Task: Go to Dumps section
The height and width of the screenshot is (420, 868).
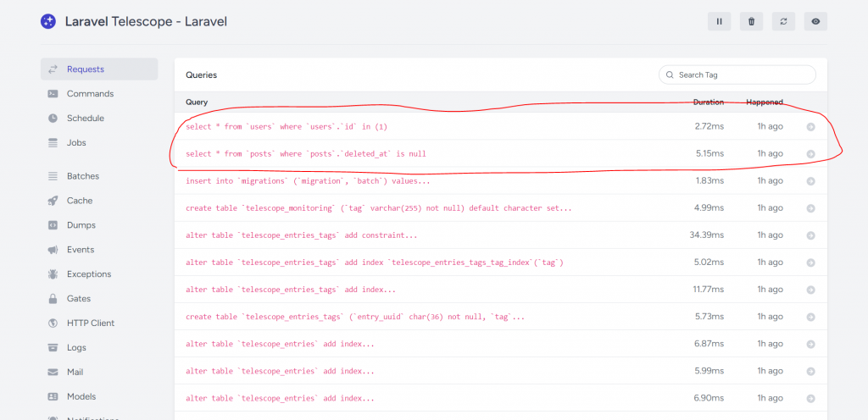Action: click(x=99, y=225)
